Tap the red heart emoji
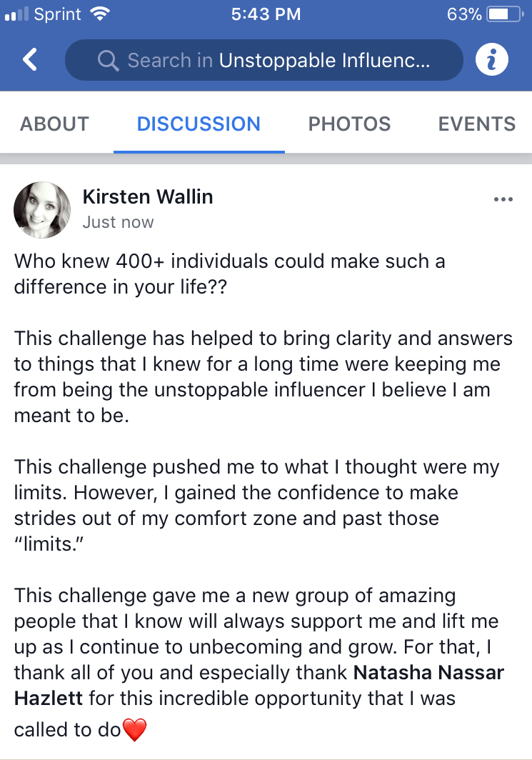This screenshot has height=760, width=532. (x=134, y=729)
